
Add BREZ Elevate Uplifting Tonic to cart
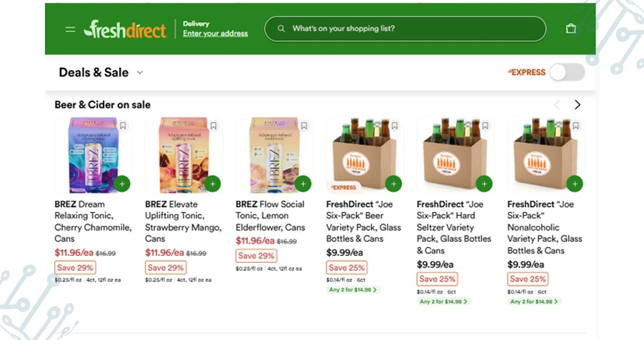[213, 184]
